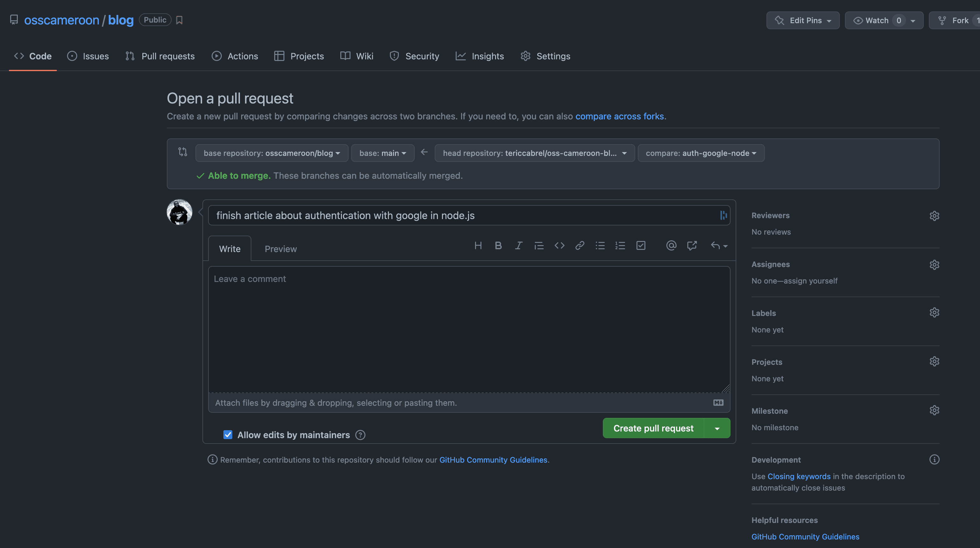Open the Settings tab
Screen dimensions: 980x548
tap(545, 56)
